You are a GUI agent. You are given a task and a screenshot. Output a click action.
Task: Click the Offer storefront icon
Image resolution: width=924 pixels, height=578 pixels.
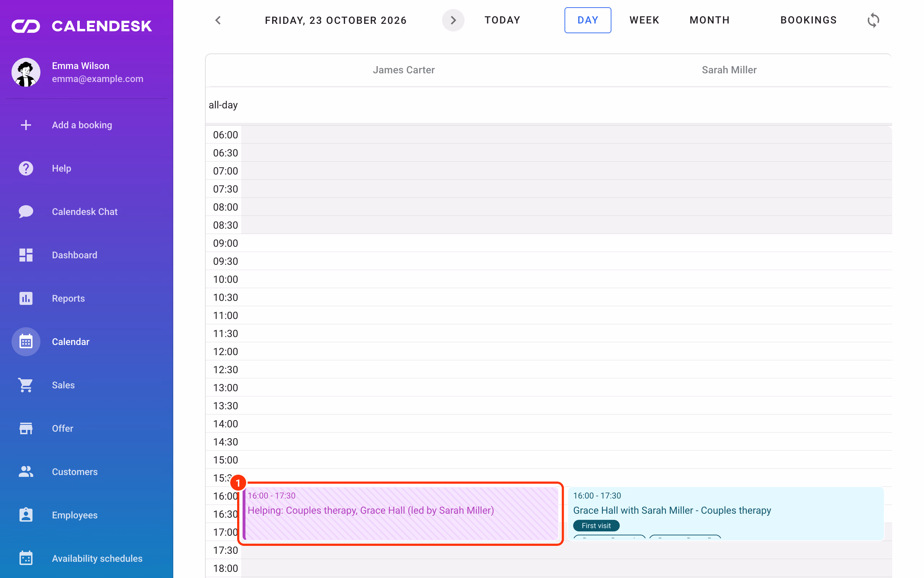point(26,428)
